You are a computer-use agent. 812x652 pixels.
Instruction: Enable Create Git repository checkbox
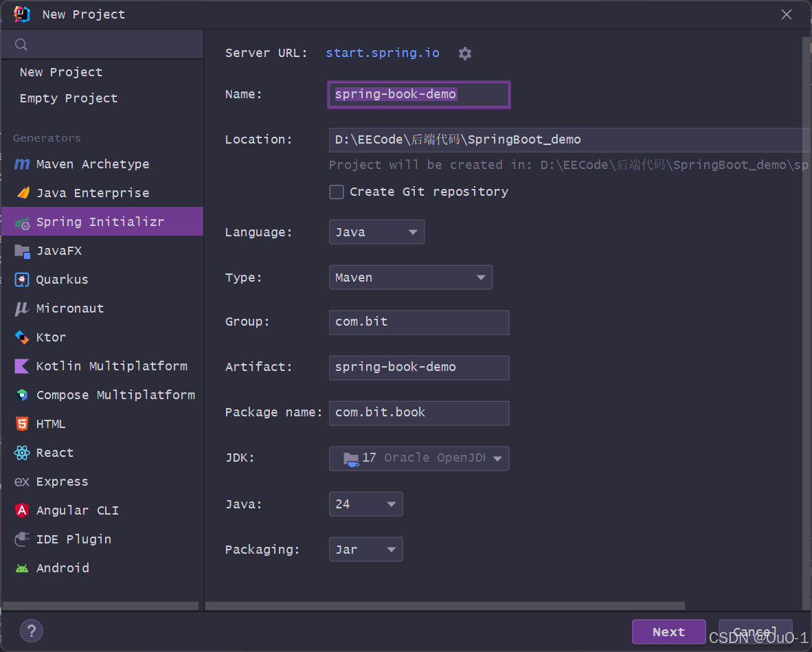337,192
